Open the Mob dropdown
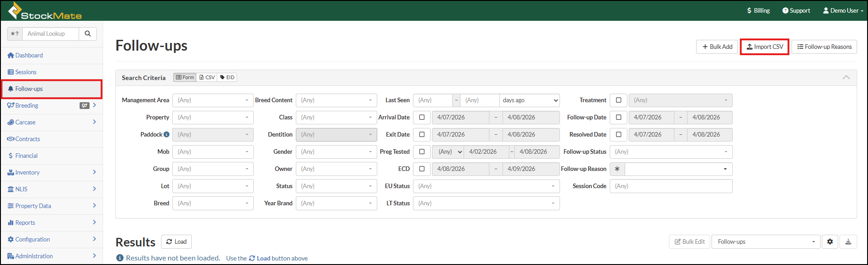 [x=213, y=151]
